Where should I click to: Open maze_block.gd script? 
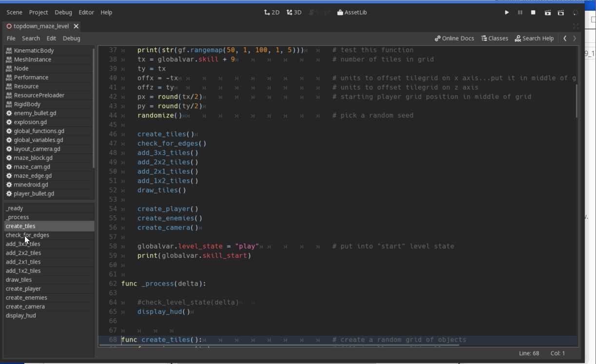pos(48,158)
